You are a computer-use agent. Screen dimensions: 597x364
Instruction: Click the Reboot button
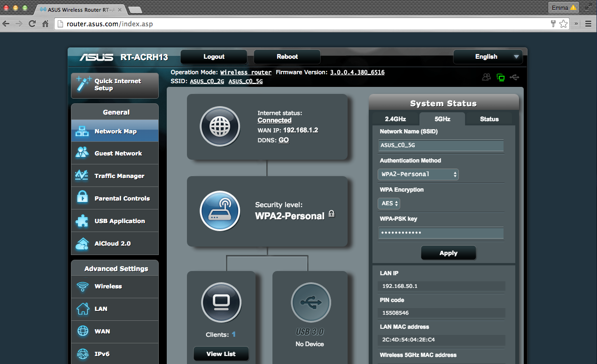pos(287,57)
